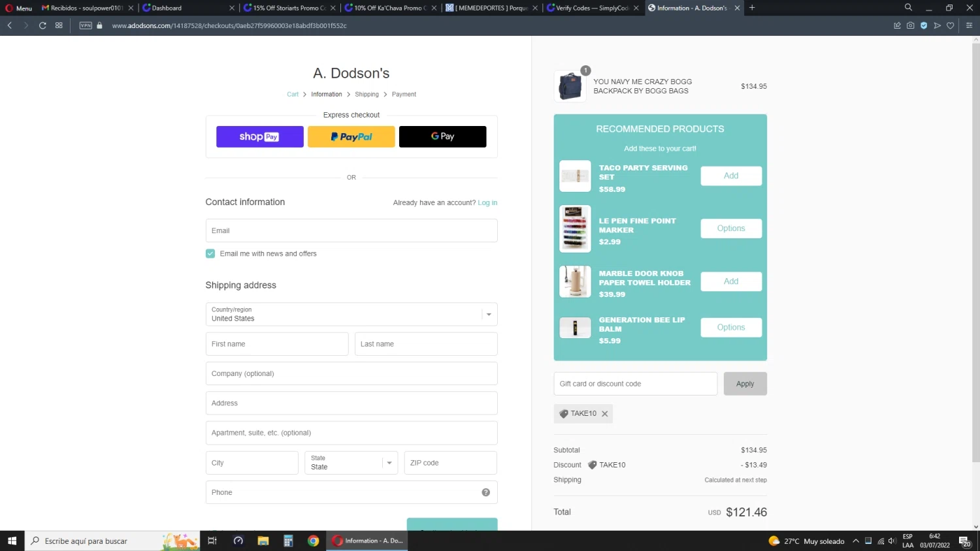The image size is (980, 551).
Task: Switch to the MEMEDEPORTES tab
Action: pyautogui.click(x=492, y=8)
